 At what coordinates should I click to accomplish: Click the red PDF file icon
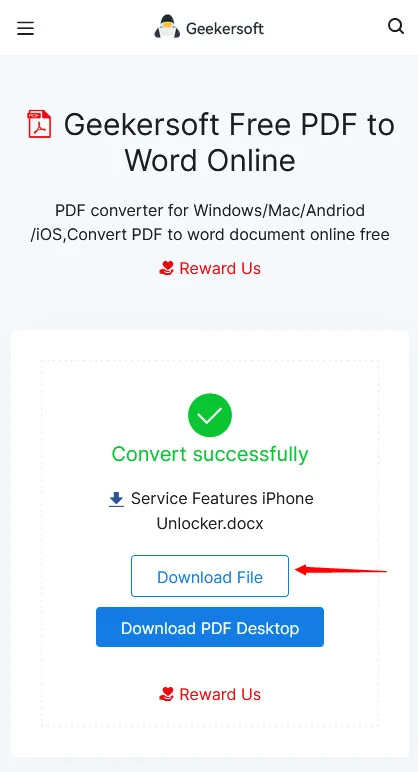[39, 124]
